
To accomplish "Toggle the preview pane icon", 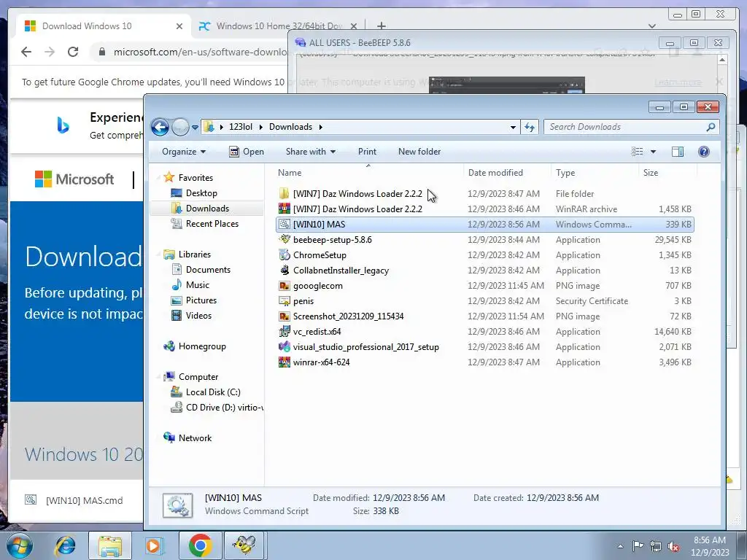I will click(678, 152).
